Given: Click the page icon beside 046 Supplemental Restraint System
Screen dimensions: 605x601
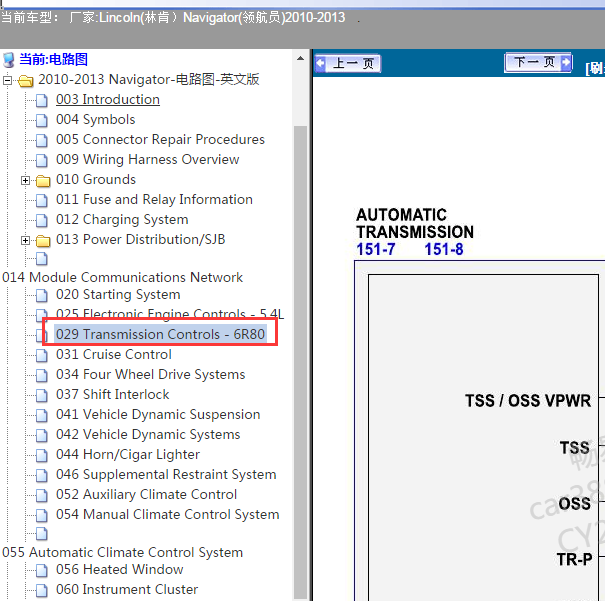Looking at the screenshot, I should click(x=42, y=476).
